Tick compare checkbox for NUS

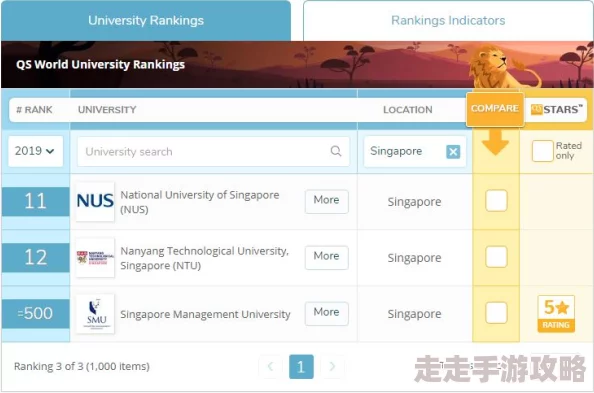[496, 200]
